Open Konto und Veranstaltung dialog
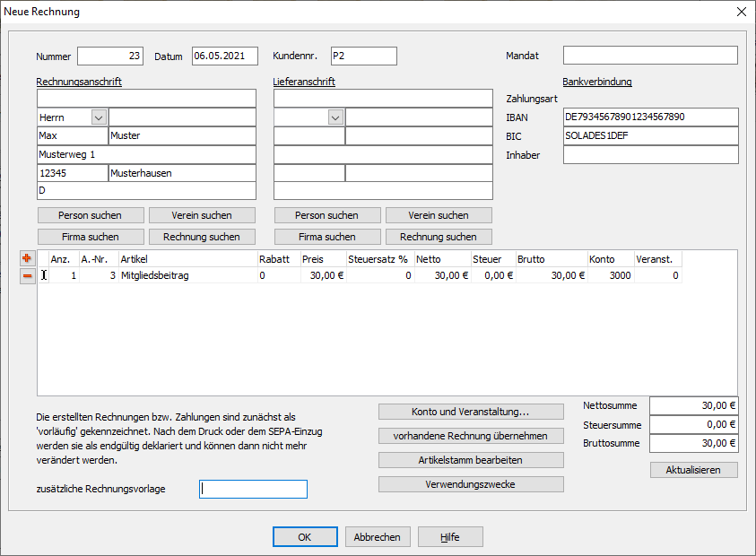The width and height of the screenshot is (756, 556). [471, 412]
